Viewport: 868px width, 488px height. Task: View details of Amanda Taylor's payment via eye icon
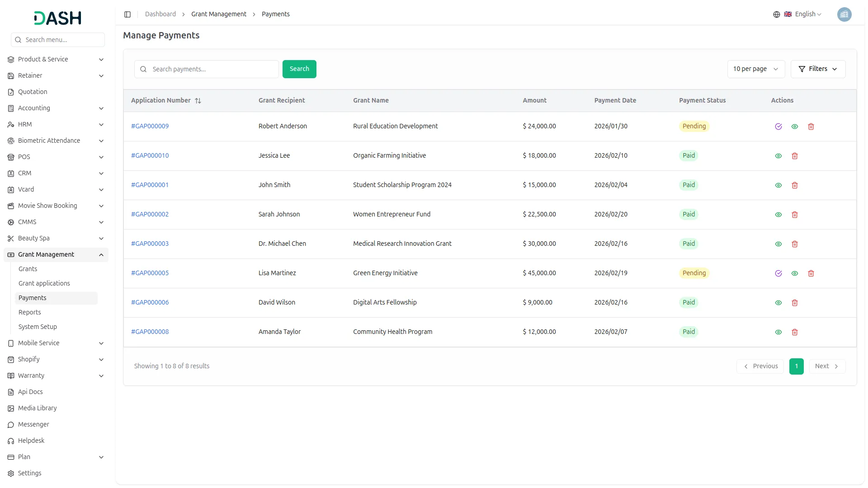coord(778,332)
